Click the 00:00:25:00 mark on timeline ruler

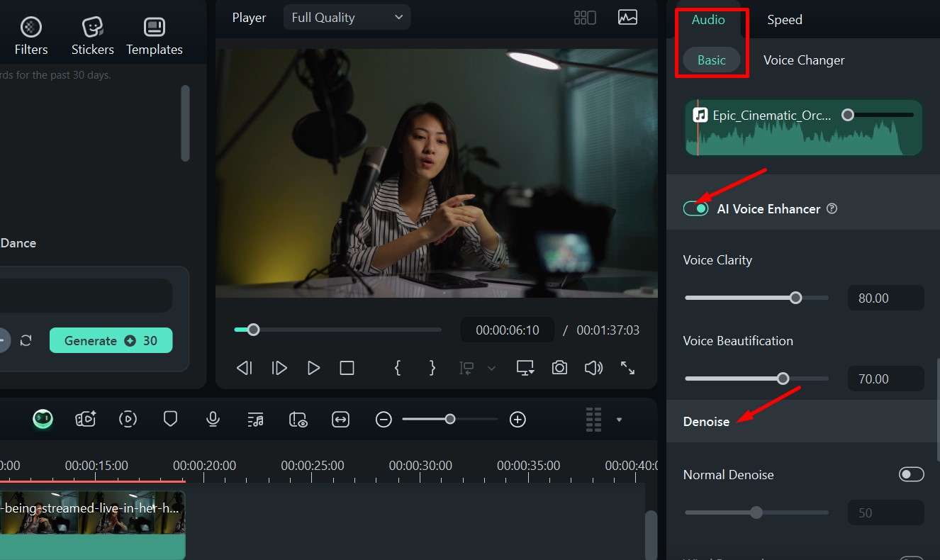pyautogui.click(x=313, y=466)
